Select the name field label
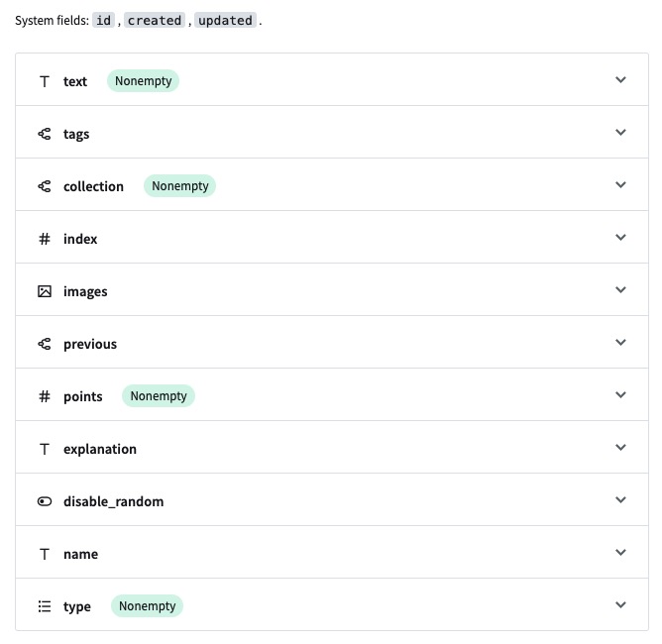Viewport: 662px width, 644px height. (80, 554)
